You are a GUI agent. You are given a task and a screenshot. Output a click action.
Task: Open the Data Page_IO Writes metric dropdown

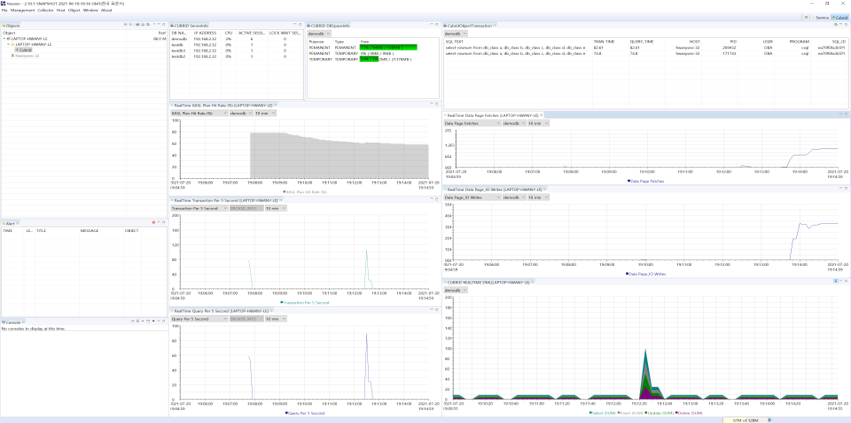tap(472, 198)
